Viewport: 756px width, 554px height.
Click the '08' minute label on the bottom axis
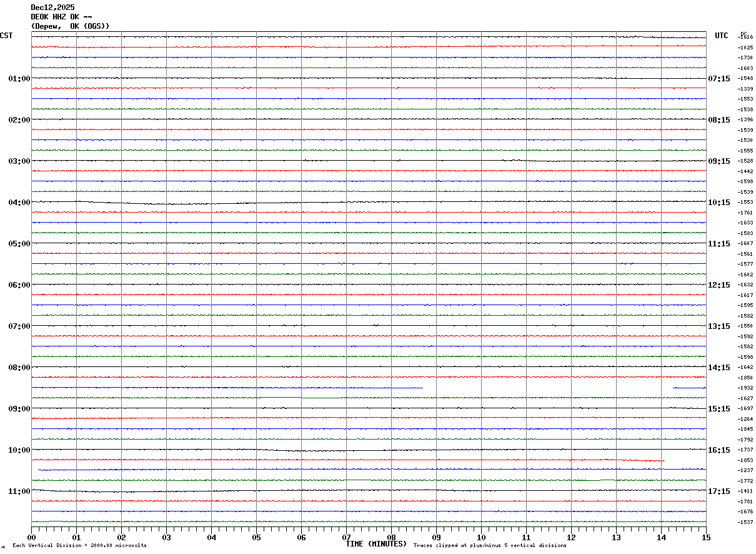391,537
